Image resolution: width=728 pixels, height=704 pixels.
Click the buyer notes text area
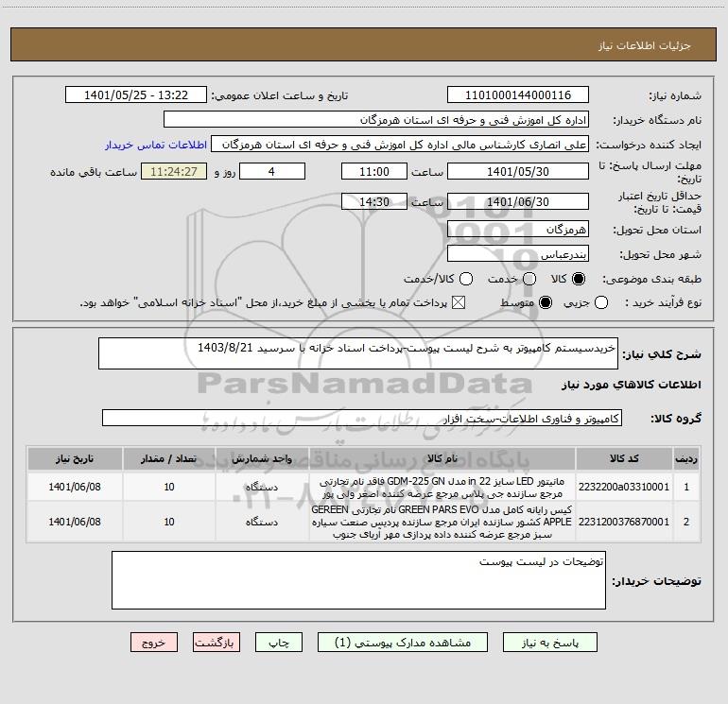(358, 580)
